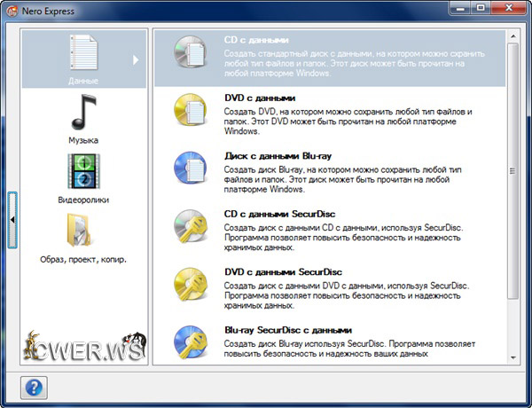Viewport: 532px width, 408px height.
Task: Click the Диск с данными Blu-ray icon
Action: pyautogui.click(x=190, y=170)
